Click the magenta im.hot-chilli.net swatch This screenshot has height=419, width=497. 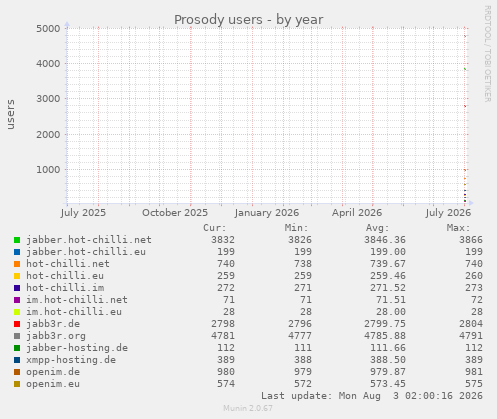(x=17, y=300)
